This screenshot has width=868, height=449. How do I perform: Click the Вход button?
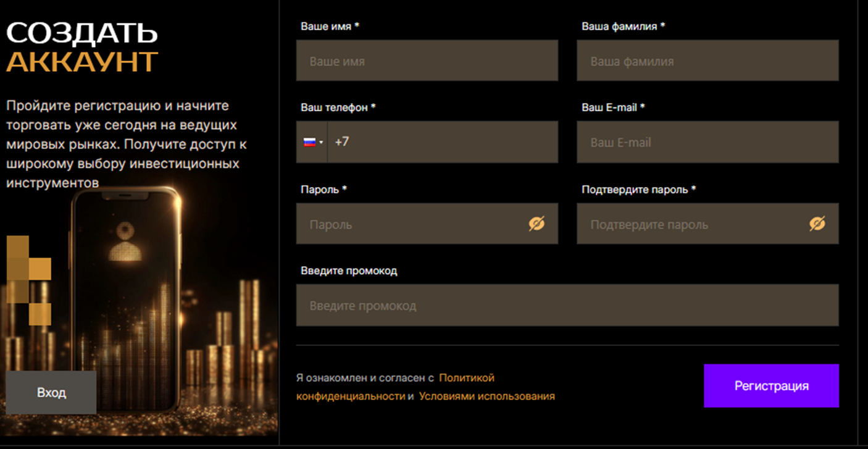coord(51,392)
